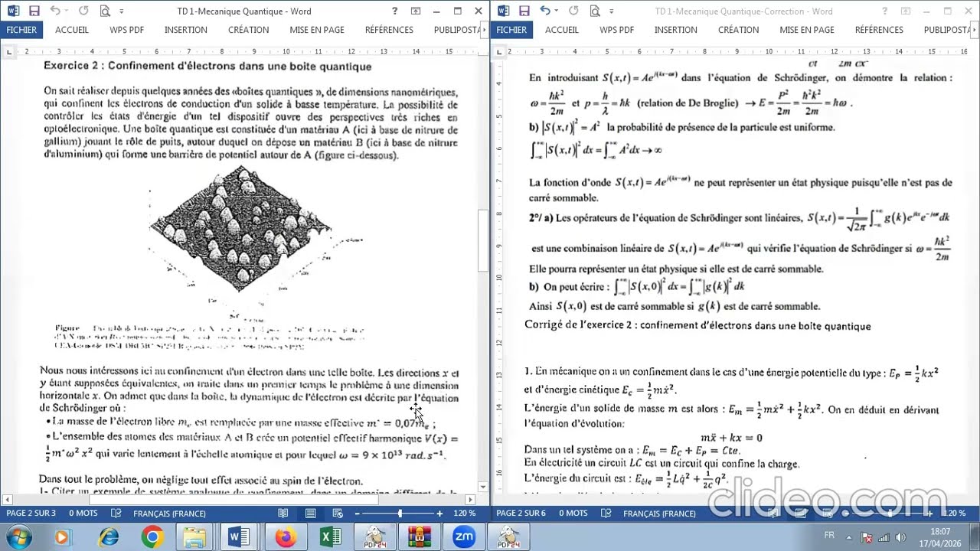The image size is (980, 551).
Task: Click the quantum dots figure image
Action: [x=241, y=230]
